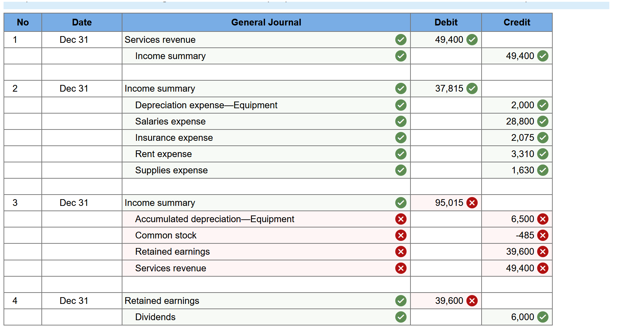Click the red X next to 49,400 Services revenue credit
Screen dimensions: 644x329
tap(542, 268)
